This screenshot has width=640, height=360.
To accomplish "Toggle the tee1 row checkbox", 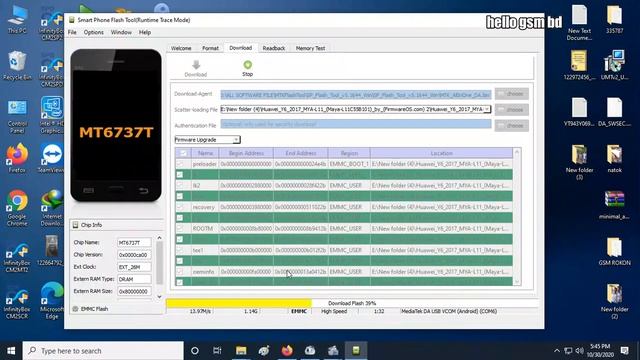I will (180, 250).
